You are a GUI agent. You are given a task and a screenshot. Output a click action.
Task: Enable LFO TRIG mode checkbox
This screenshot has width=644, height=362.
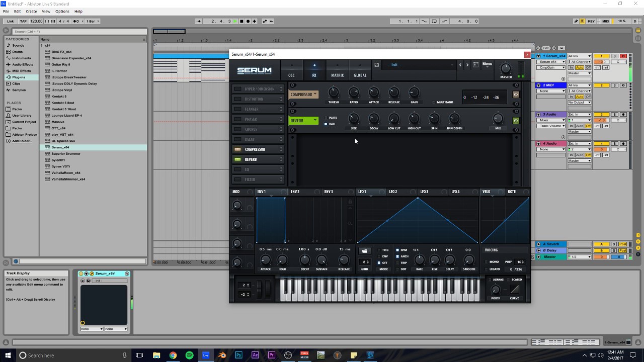coord(379,250)
